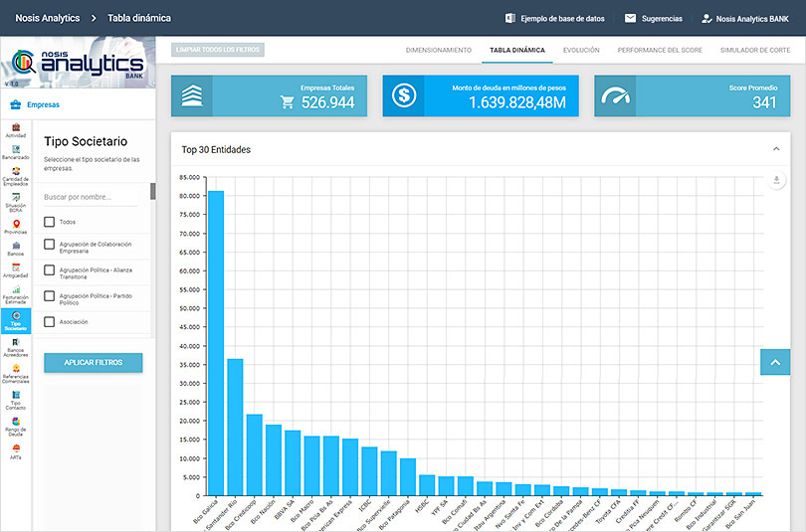Open the Bancos filter icon

(16, 246)
